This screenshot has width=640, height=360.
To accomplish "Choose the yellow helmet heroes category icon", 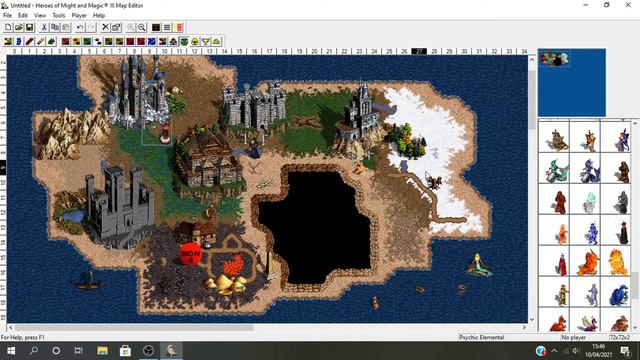I will click(x=195, y=41).
